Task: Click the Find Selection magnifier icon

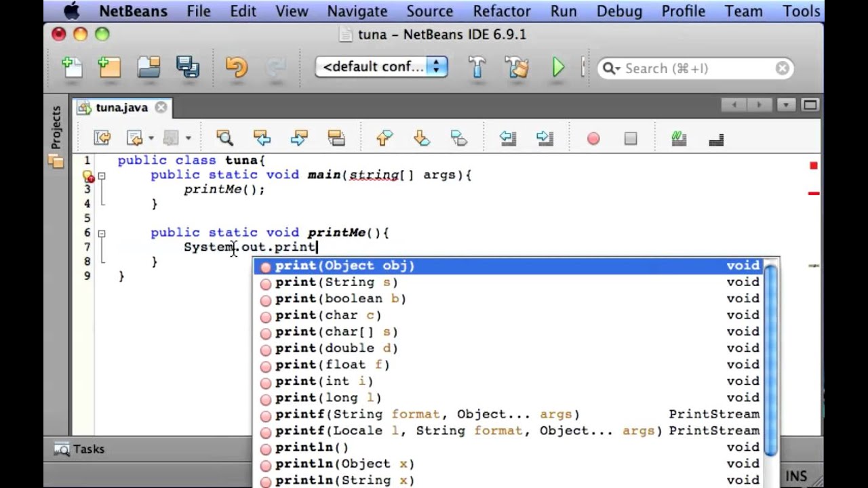Action: coord(224,138)
